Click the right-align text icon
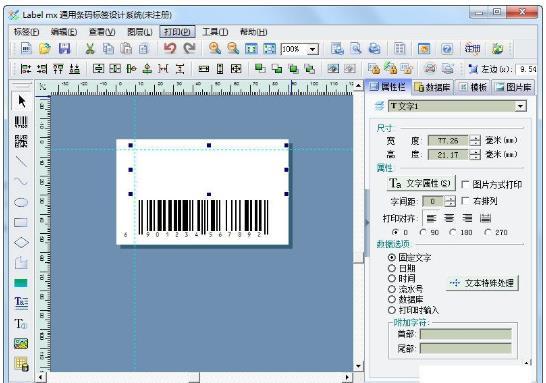 (x=467, y=218)
